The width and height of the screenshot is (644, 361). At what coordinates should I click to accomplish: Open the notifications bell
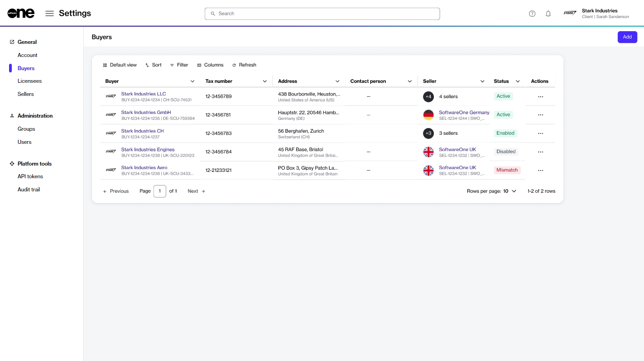(548, 14)
